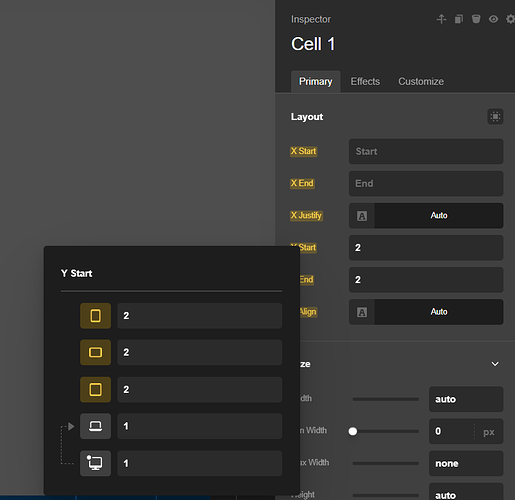Viewport: 515px width, 500px height.
Task: Click the Min Width slider handle
Action: [x=353, y=431]
